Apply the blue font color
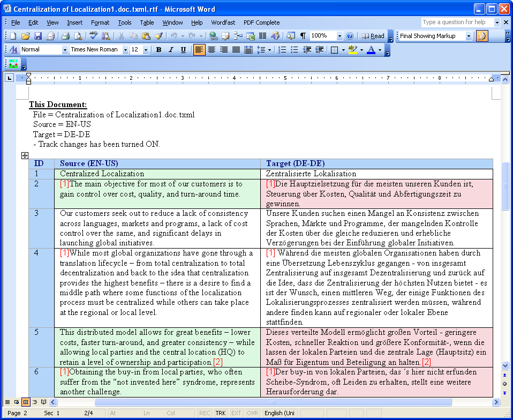Image resolution: width=513 pixels, height=420 pixels. (371, 50)
